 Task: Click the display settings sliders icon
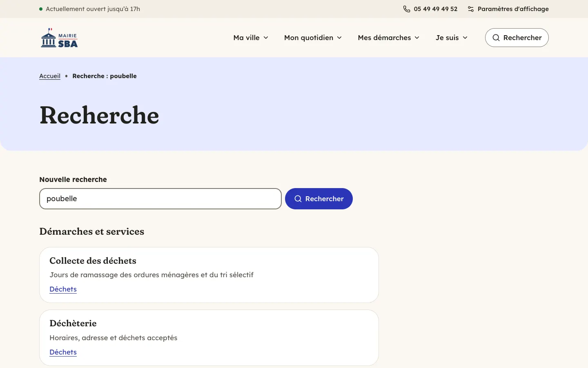[x=471, y=9]
